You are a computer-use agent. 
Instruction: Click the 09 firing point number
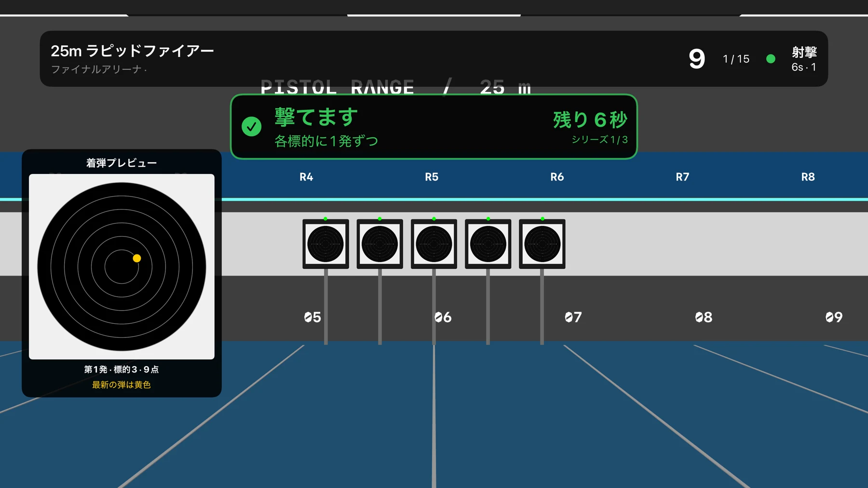coord(834,317)
